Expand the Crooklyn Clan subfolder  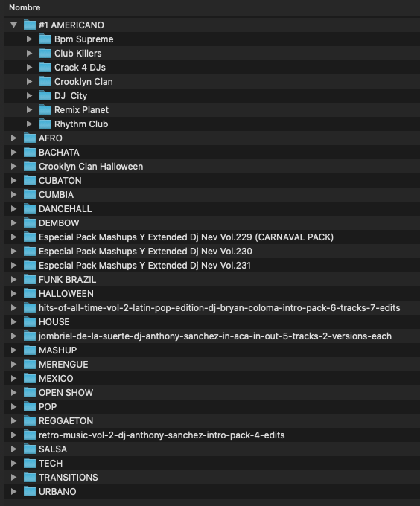coord(29,82)
